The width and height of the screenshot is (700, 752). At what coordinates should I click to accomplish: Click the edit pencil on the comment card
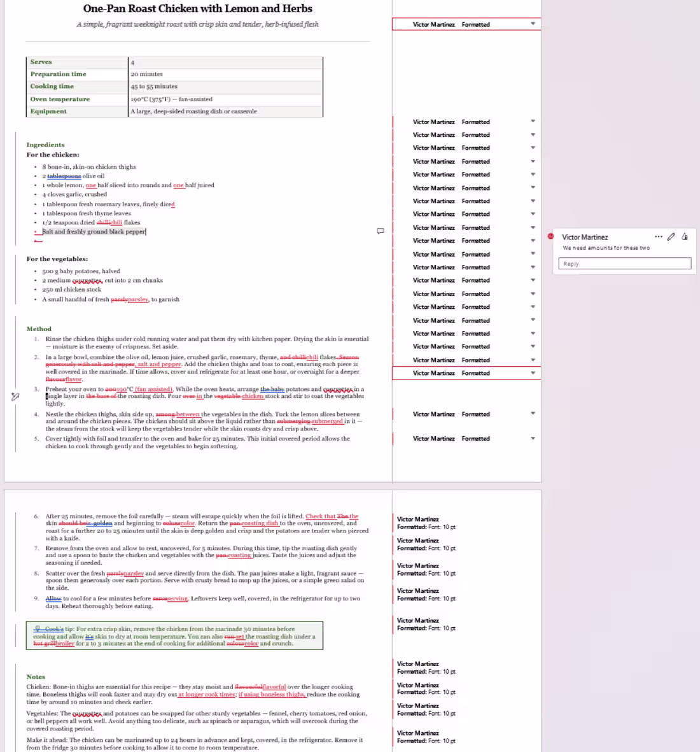(671, 237)
